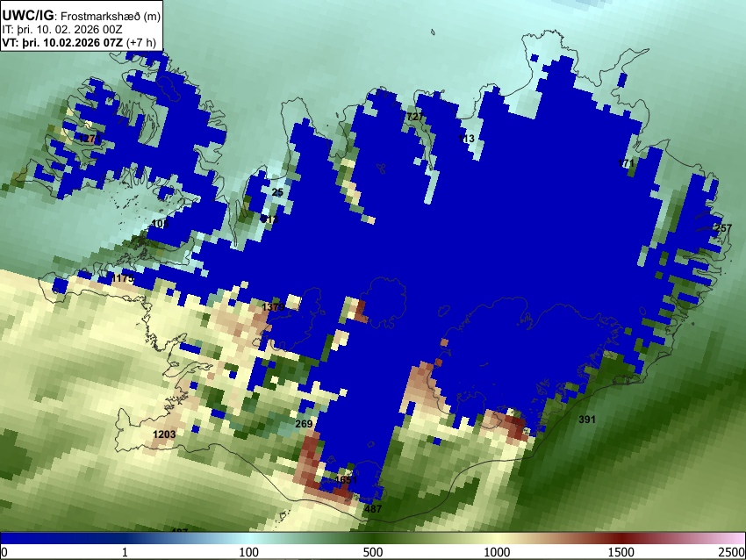
Task: Click the '257' value near the east coast
Action: point(723,228)
